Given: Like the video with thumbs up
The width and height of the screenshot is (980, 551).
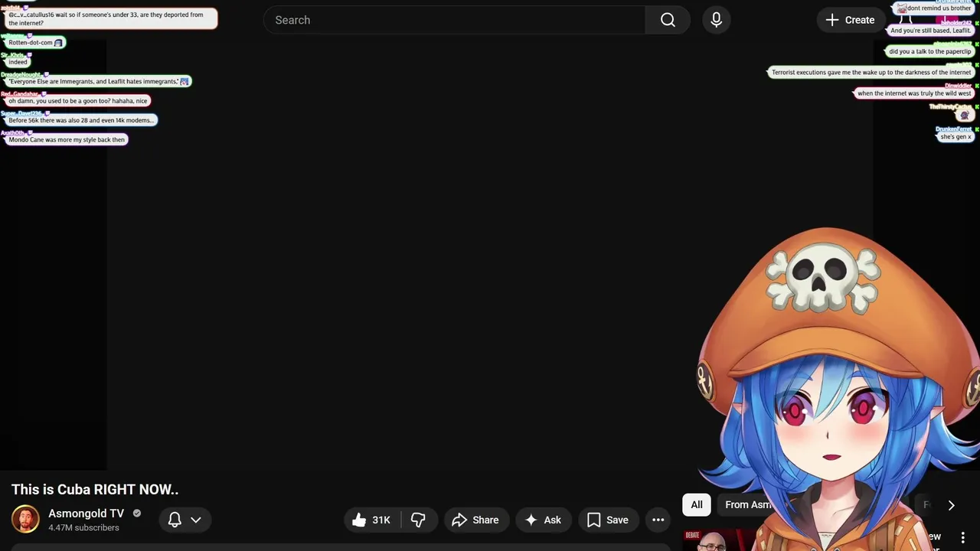Looking at the screenshot, I should point(371,520).
